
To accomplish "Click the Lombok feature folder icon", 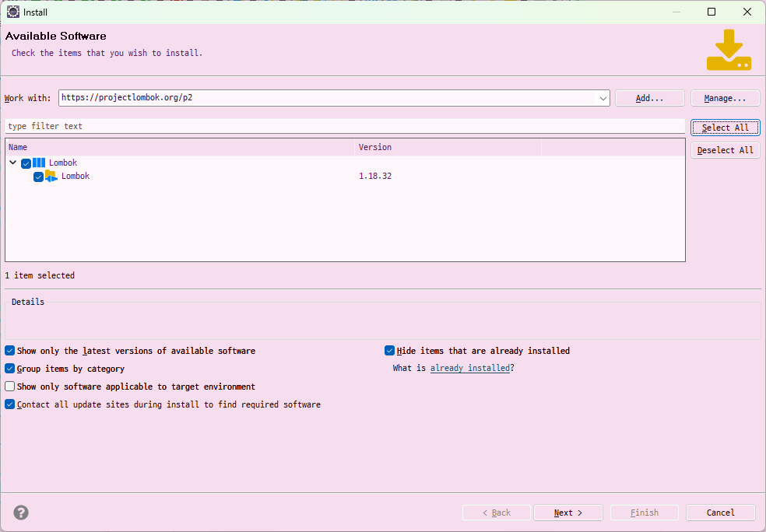I will pos(51,176).
